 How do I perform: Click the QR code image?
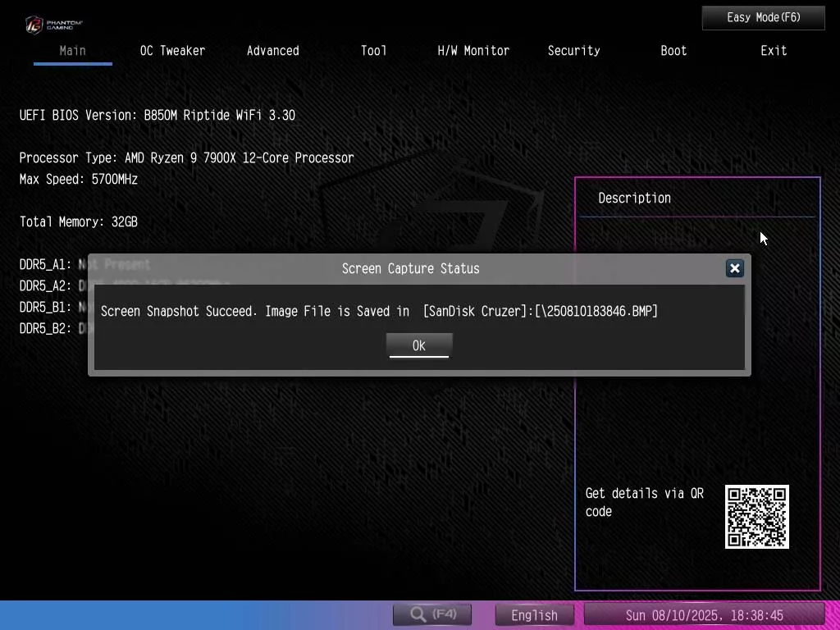757,517
